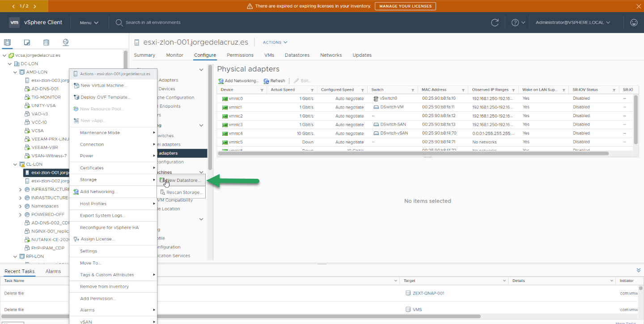644x324 pixels.
Task: Open the Administrator@VSPHERE.LOCAL user dropdown
Action: point(573,22)
